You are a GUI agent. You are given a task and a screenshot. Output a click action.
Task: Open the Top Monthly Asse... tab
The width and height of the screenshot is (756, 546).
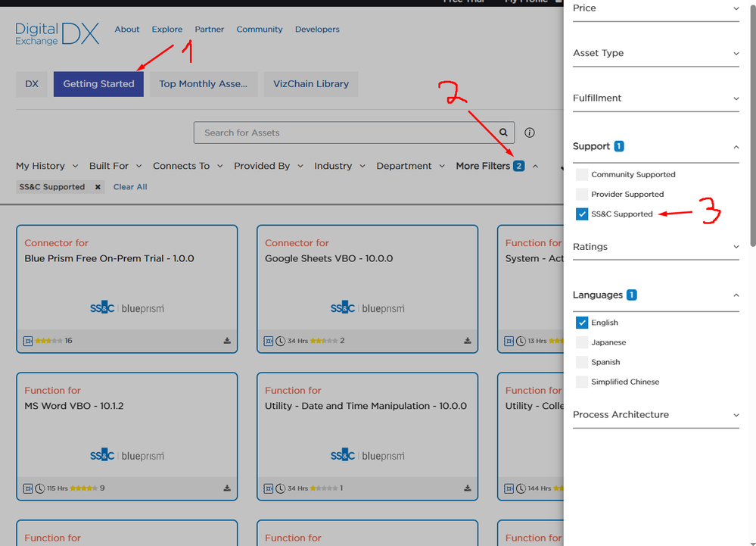[204, 84]
